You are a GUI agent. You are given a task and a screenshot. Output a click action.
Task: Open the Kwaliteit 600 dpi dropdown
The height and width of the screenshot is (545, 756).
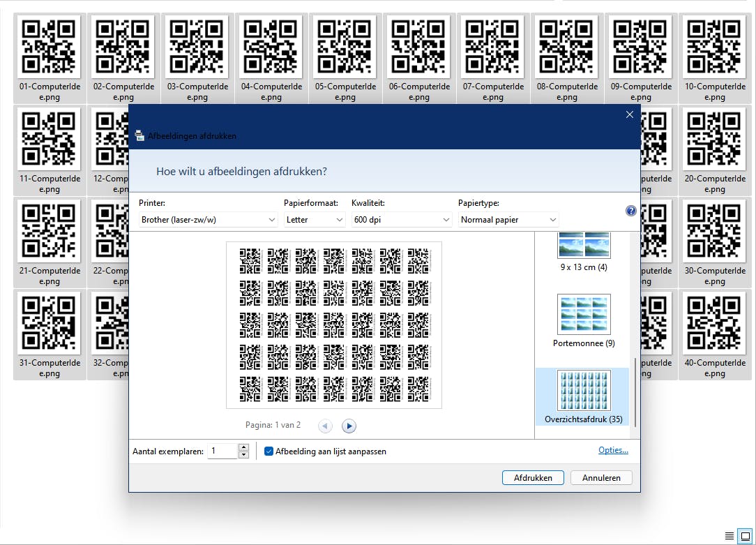402,220
